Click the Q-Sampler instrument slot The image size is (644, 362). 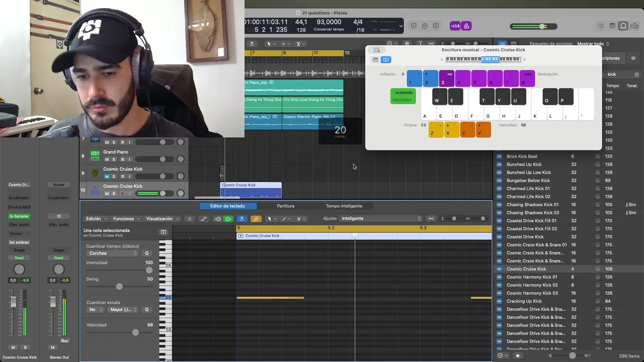pyautogui.click(x=19, y=216)
